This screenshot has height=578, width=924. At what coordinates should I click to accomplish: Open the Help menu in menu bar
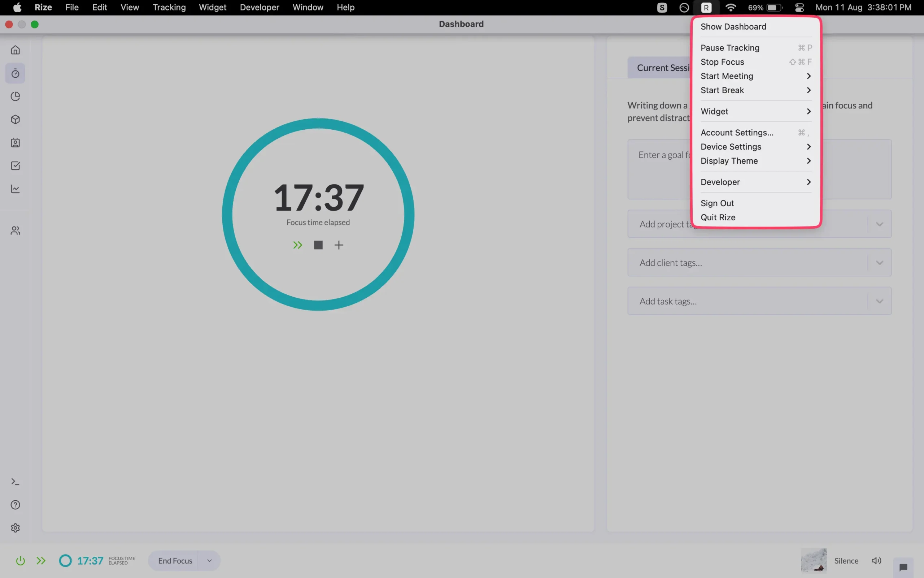[345, 8]
